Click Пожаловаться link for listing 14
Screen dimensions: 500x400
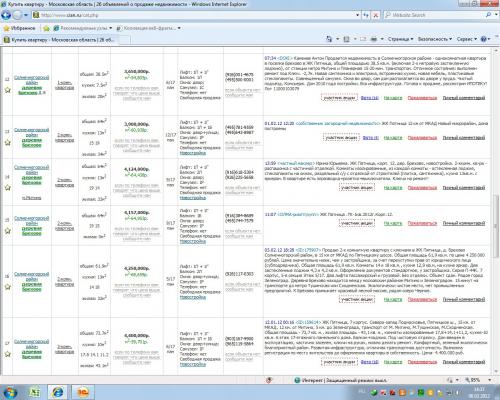(422, 188)
